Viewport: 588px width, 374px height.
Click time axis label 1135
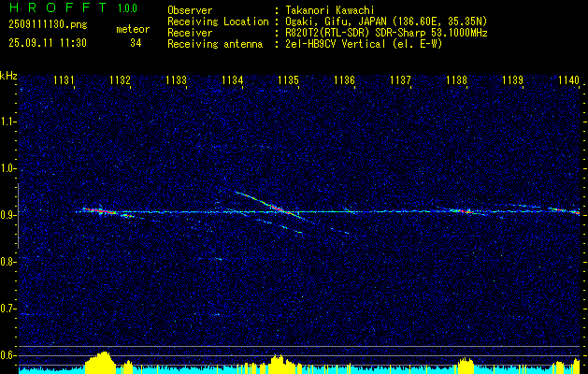pyautogui.click(x=288, y=79)
